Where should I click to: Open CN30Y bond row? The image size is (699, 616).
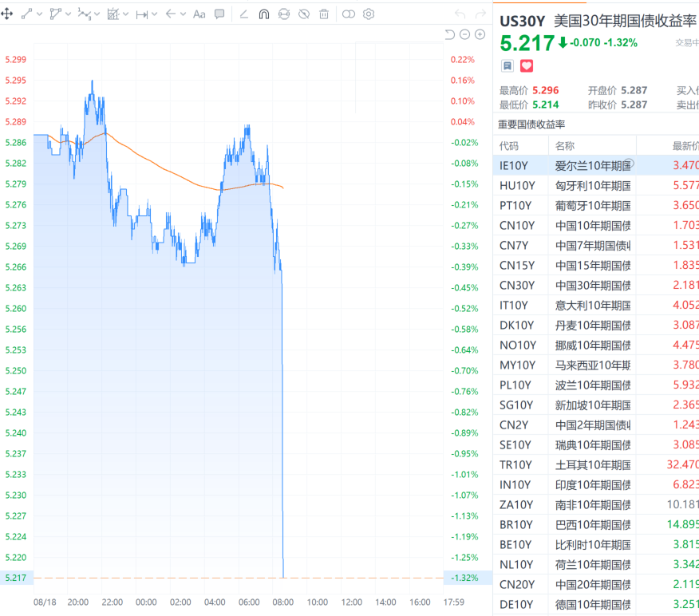[x=596, y=286]
